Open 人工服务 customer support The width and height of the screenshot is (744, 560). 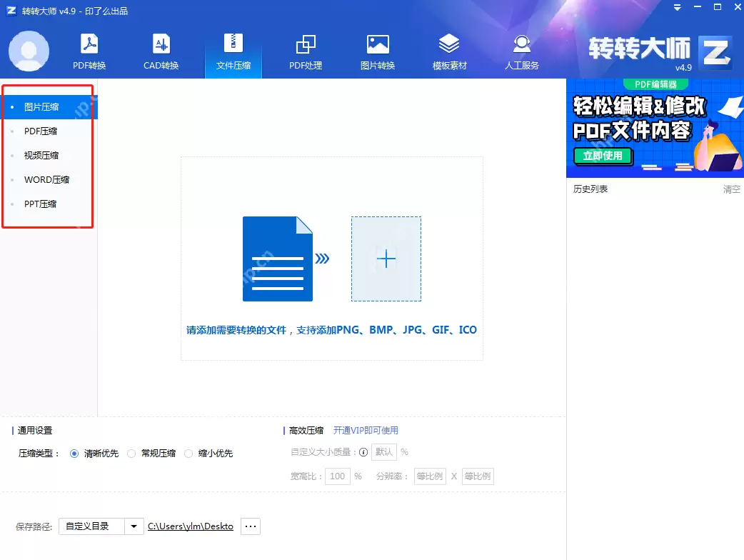tap(521, 50)
